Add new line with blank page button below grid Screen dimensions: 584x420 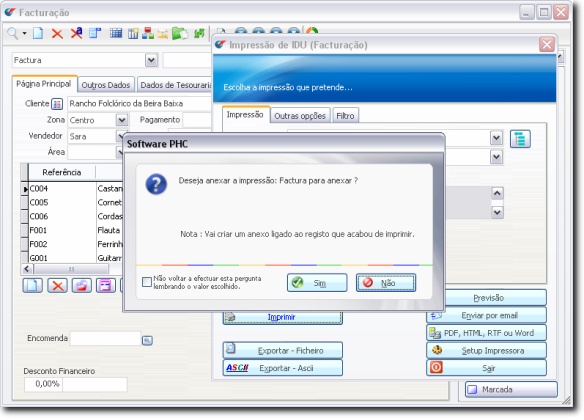(32, 286)
